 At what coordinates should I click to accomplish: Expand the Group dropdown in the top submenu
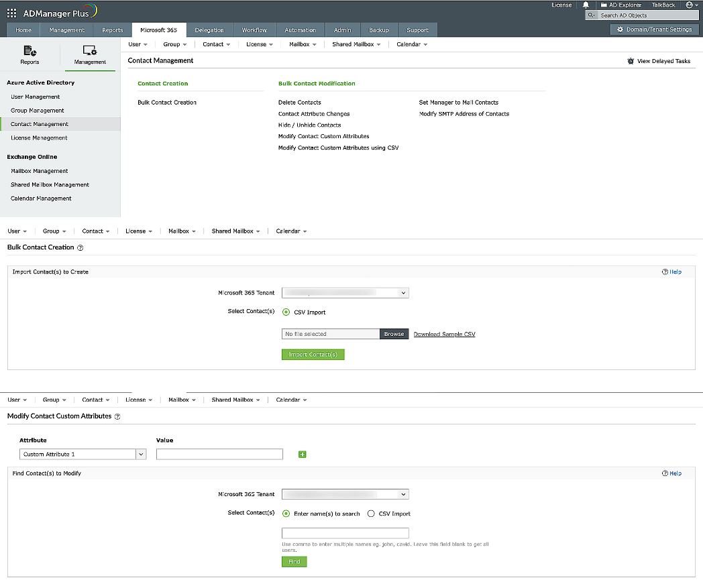click(x=175, y=44)
